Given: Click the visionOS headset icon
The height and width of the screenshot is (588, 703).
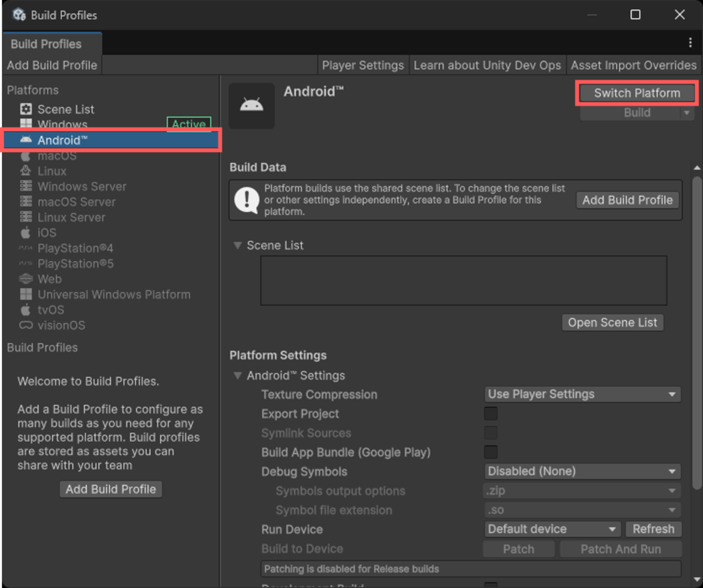Looking at the screenshot, I should [x=26, y=325].
